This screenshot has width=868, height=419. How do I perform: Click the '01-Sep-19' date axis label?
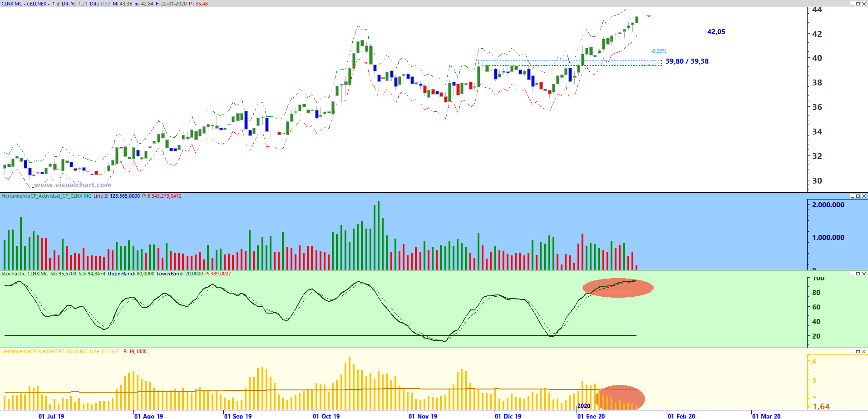click(238, 416)
